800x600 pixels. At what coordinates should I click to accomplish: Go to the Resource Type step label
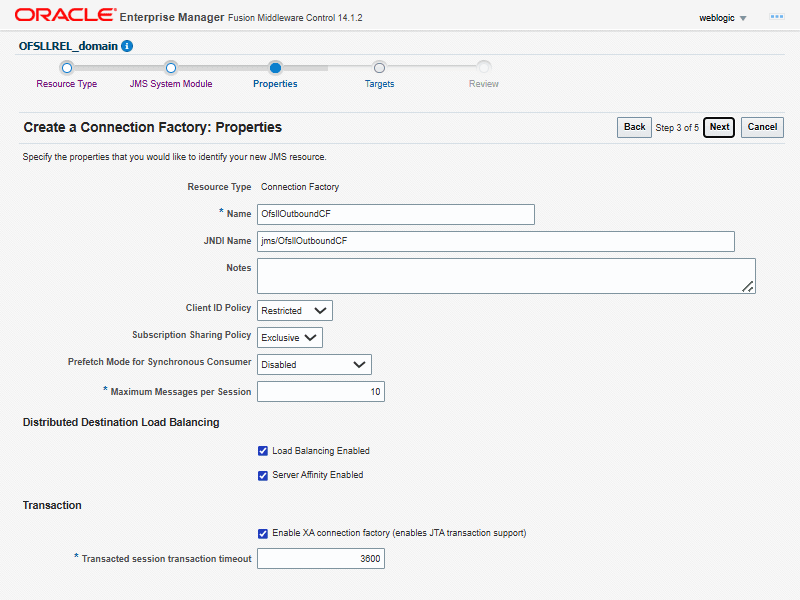coord(67,84)
